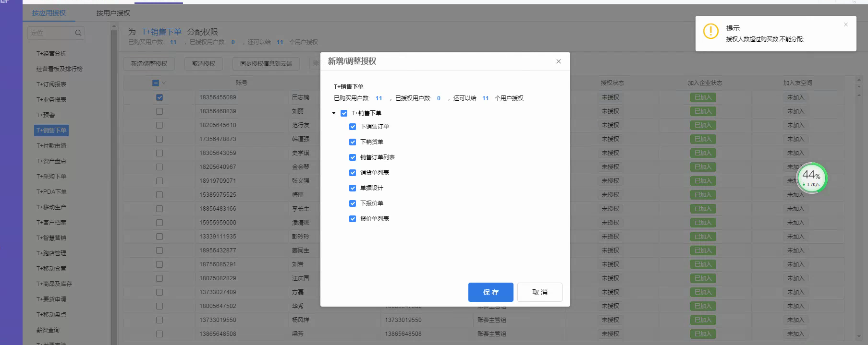Dismiss the 提示 notification popup

(846, 25)
